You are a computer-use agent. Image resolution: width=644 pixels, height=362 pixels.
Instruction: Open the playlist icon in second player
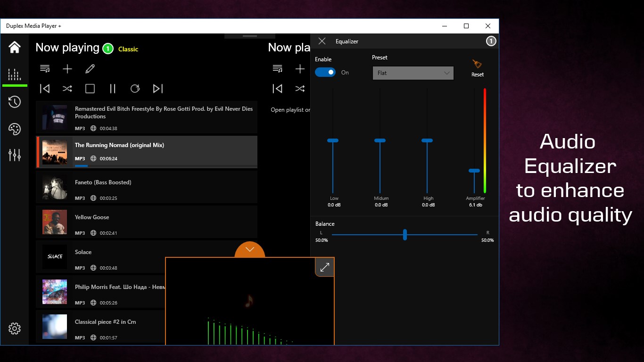pyautogui.click(x=278, y=69)
